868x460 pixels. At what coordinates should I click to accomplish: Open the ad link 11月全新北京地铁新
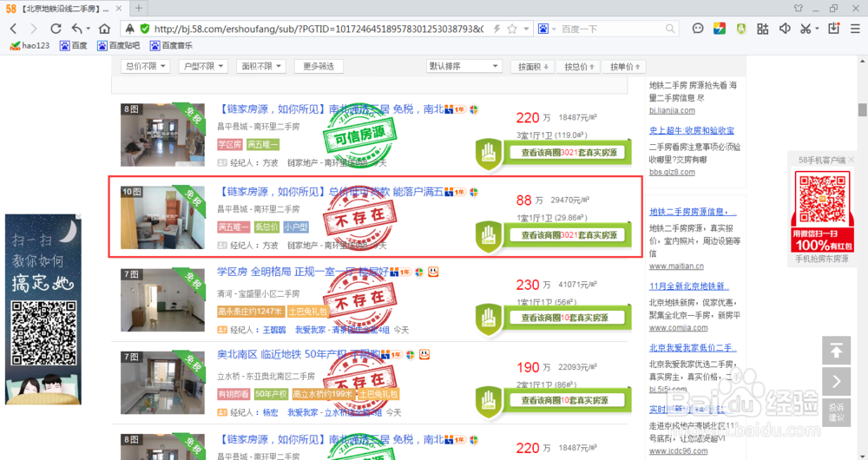click(x=688, y=286)
